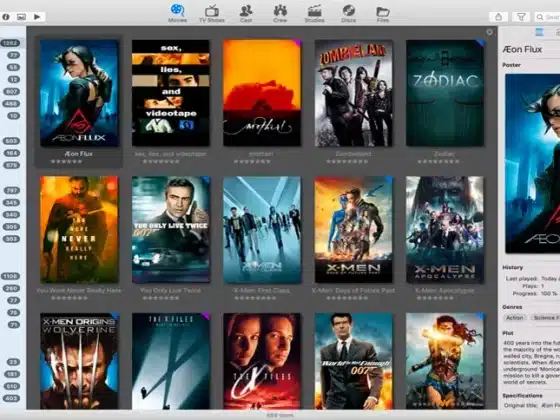Open the Movies section

coord(178,13)
